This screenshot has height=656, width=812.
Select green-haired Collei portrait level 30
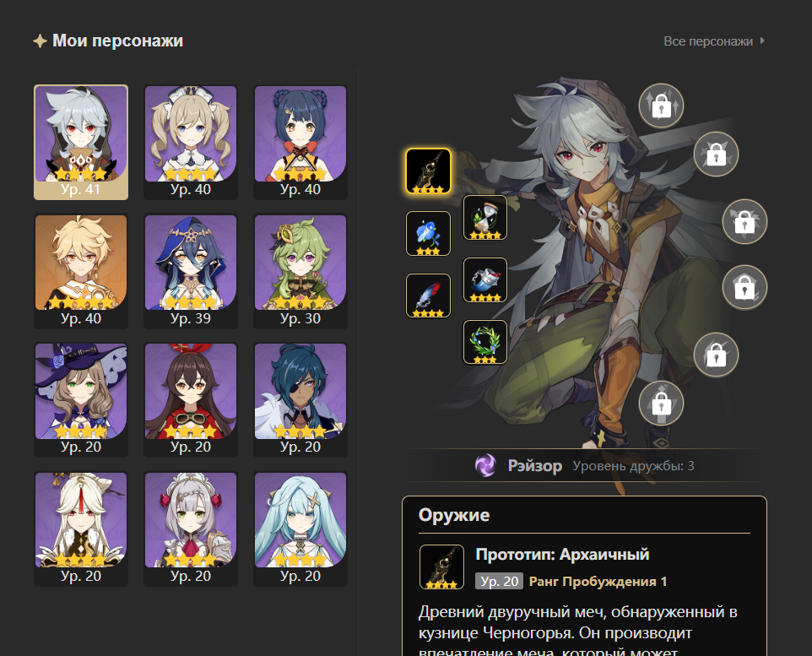300,271
